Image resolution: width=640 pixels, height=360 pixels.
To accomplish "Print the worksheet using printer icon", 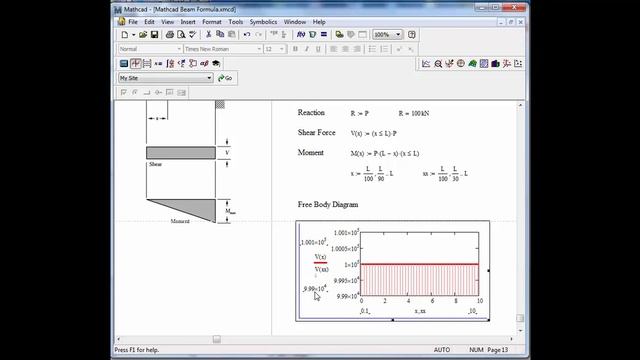I will click(169, 35).
